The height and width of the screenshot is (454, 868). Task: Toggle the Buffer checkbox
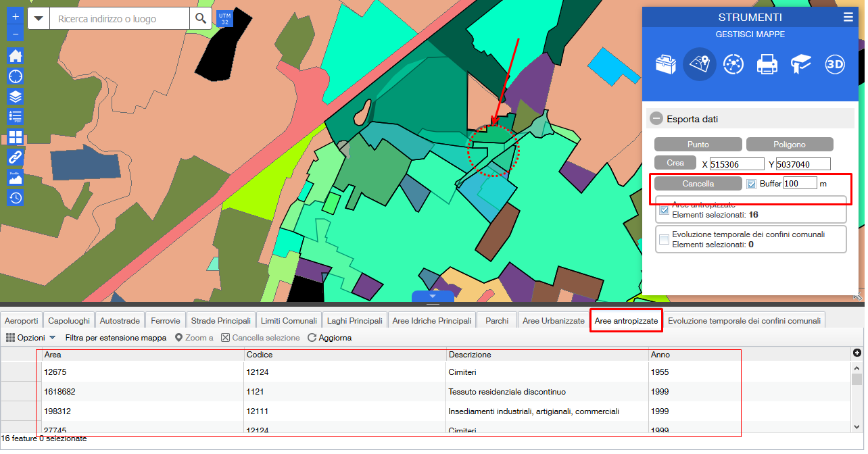(x=752, y=184)
